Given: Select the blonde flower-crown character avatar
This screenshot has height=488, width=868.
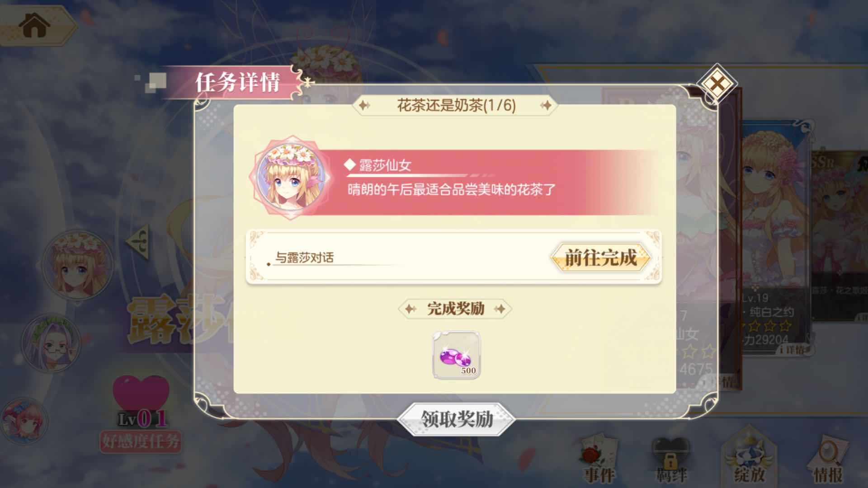Looking at the screenshot, I should click(78, 264).
